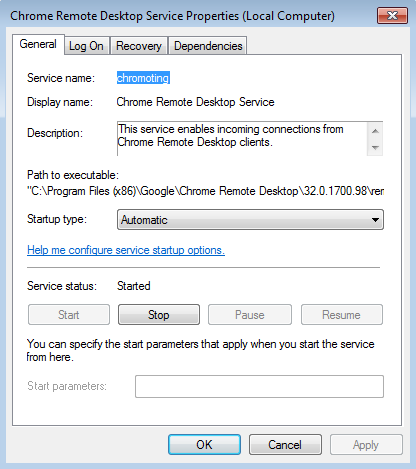Click the Pause service button

[250, 315]
